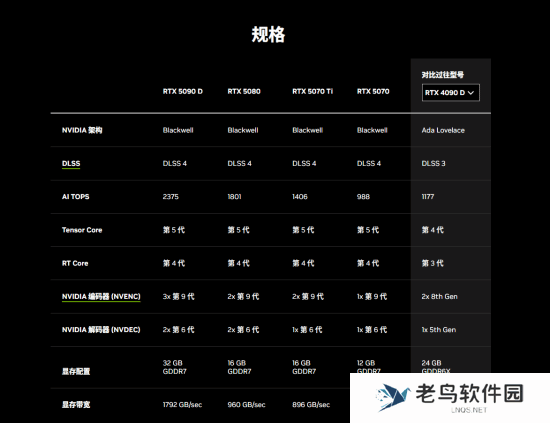Select the RTX 5070 Ti column header
The width and height of the screenshot is (550, 423).
(313, 92)
